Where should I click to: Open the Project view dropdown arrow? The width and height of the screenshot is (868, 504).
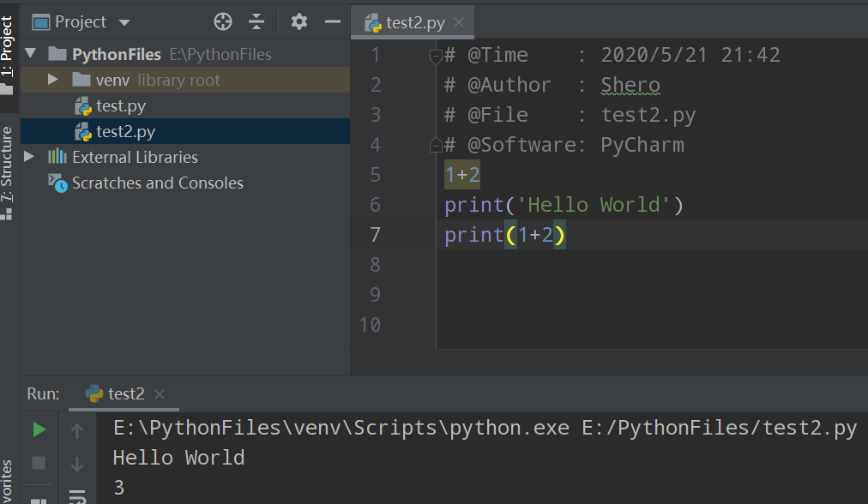124,22
